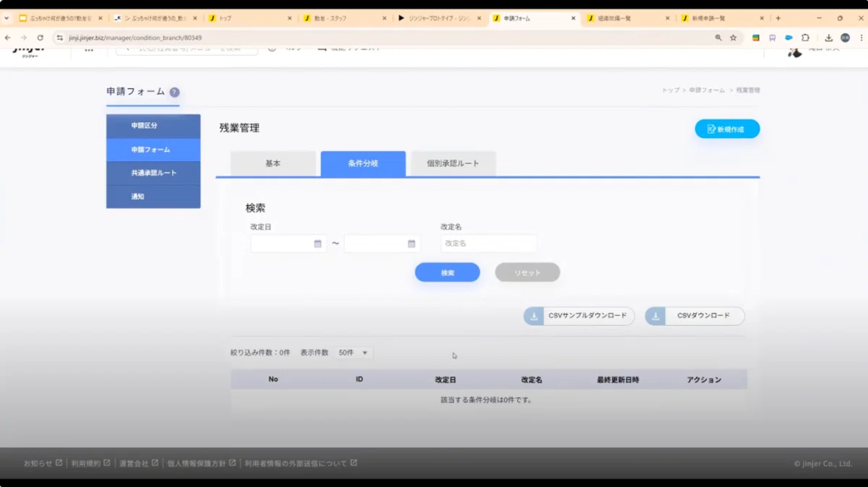The height and width of the screenshot is (487, 868).
Task: Click the CSVサンプルダウンロード download icon
Action: point(534,316)
